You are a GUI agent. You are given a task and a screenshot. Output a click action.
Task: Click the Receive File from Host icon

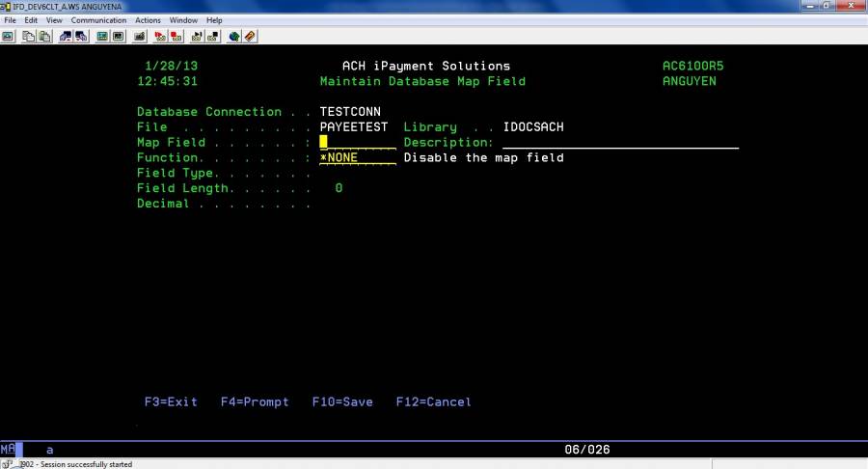coord(81,37)
